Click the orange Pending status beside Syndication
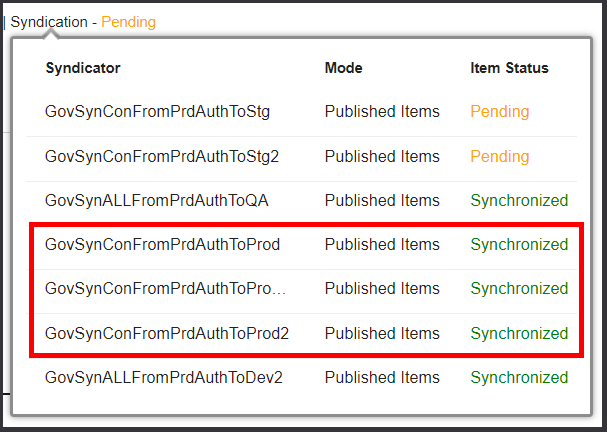The height and width of the screenshot is (432, 607). coord(129,21)
